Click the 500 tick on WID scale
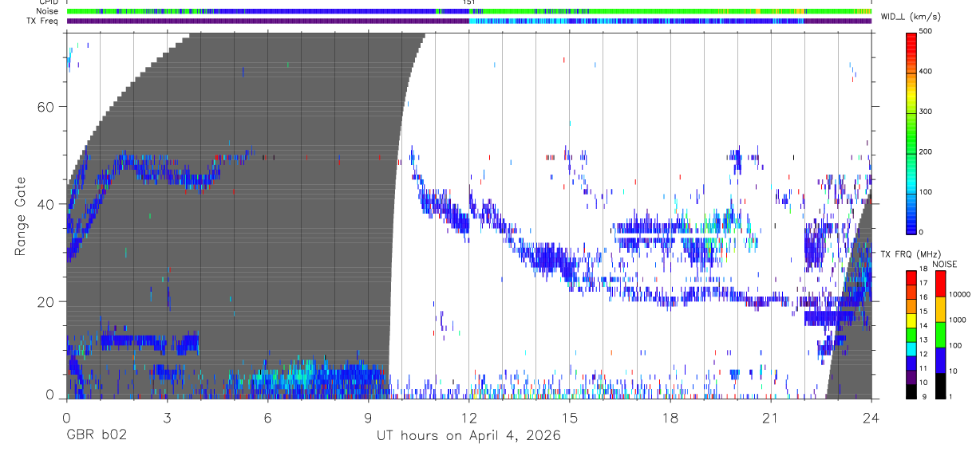Viewport: 980px width, 452px height. 927,32
